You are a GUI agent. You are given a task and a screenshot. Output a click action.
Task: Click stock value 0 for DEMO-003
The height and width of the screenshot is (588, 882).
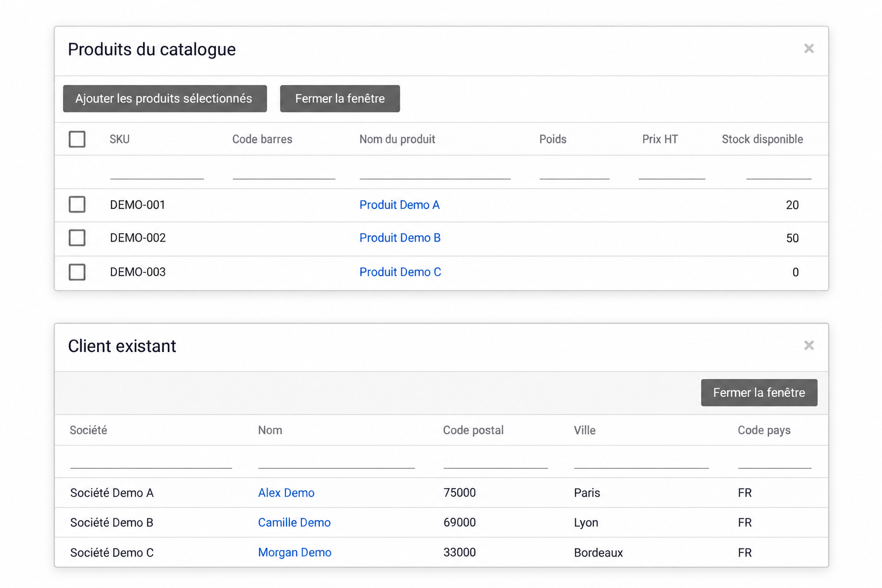coord(795,272)
